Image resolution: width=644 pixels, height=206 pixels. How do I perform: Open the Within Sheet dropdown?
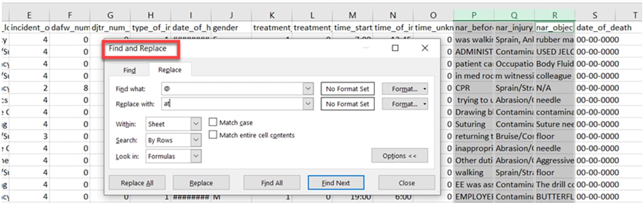pos(196,125)
